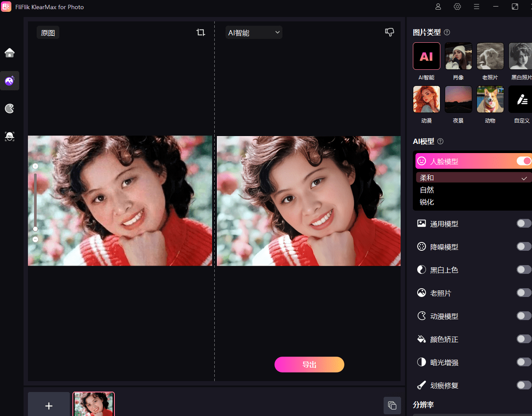Enable the 黑白上色 toggle

click(x=524, y=270)
